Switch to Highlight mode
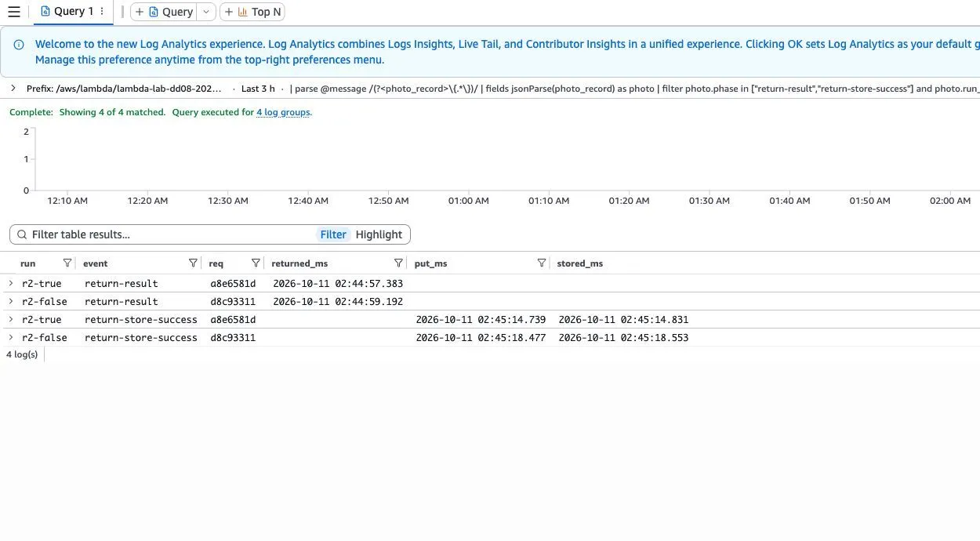Screen dimensions: 980x541 (x=379, y=234)
